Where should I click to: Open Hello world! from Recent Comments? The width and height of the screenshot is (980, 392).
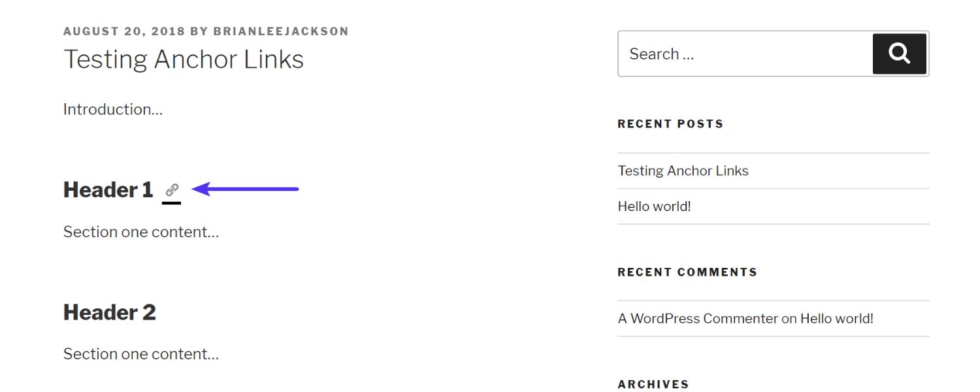click(x=837, y=318)
